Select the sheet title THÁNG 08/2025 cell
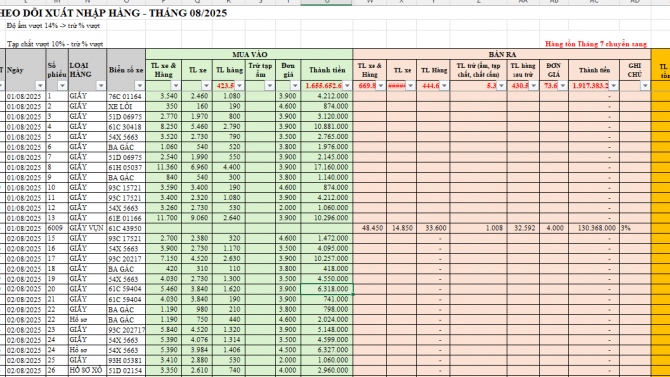670x377 pixels. (x=114, y=13)
